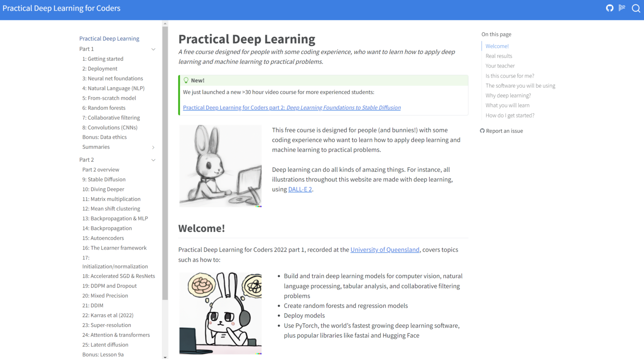644x359 pixels.
Task: Click "Welcome!" in the On this page list
Action: [x=497, y=46]
